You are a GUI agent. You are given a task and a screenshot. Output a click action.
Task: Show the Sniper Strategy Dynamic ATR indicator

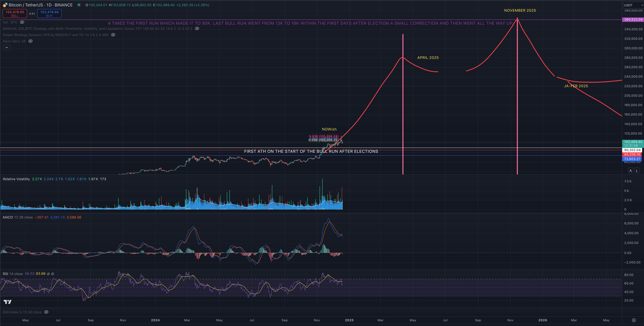pos(113,35)
